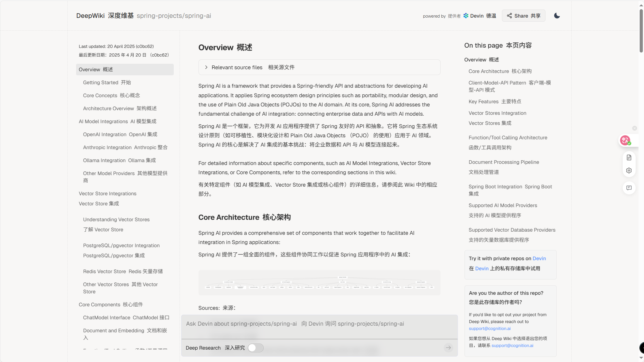Jump to Function/Tool Calling Architecture section
Screen dimensions: 644x362
(x=508, y=142)
